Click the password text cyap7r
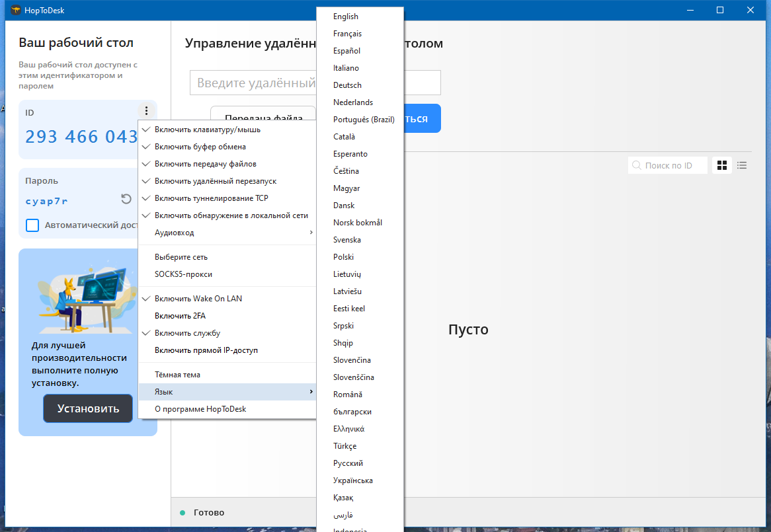 pos(47,201)
